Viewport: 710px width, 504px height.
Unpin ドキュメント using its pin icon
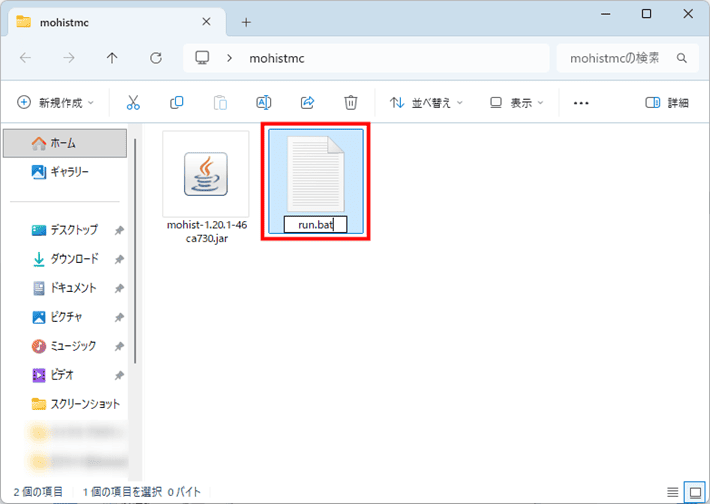(119, 288)
